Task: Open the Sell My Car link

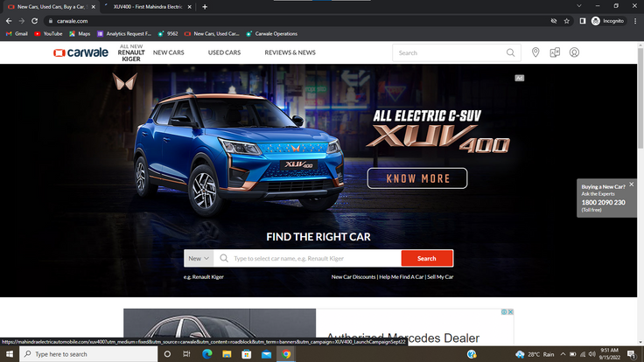Action: click(440, 276)
